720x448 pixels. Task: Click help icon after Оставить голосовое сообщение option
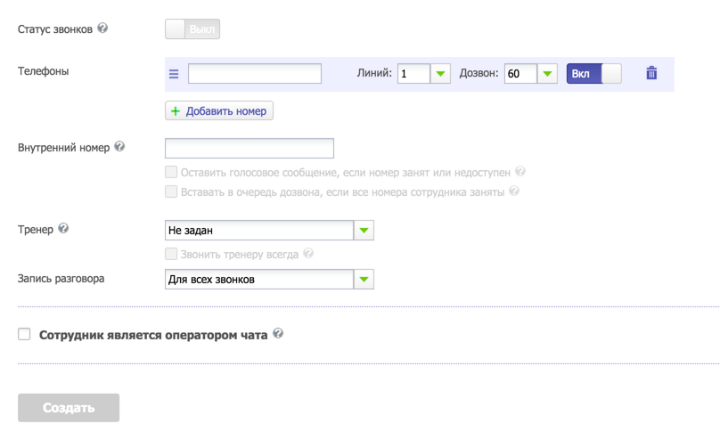(x=521, y=172)
